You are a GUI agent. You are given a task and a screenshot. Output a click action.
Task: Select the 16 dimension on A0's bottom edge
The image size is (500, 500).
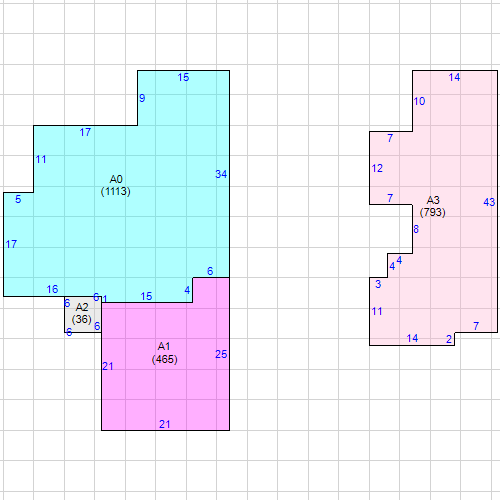pyautogui.click(x=52, y=289)
